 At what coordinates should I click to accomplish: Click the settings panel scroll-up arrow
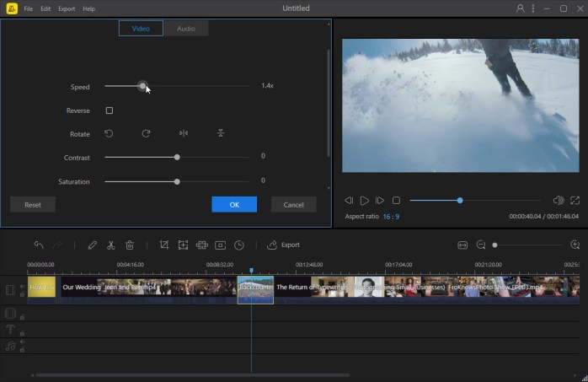(x=329, y=24)
